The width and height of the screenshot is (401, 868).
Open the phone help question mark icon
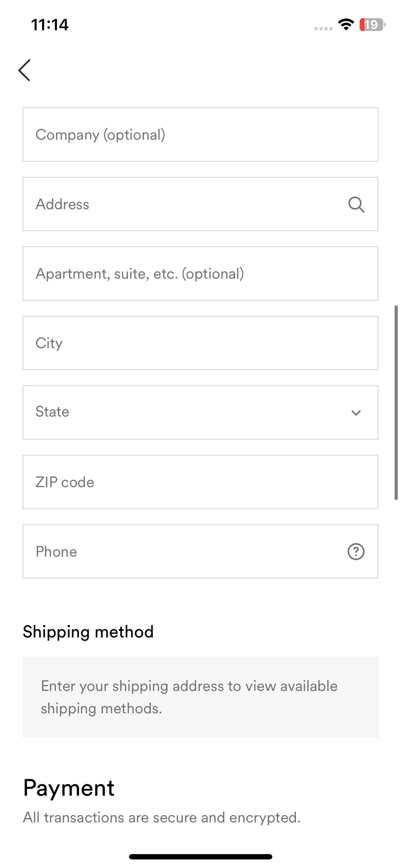point(356,552)
